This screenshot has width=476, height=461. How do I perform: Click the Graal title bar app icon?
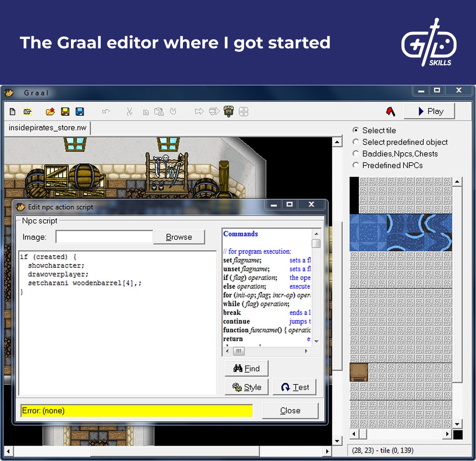[9, 93]
